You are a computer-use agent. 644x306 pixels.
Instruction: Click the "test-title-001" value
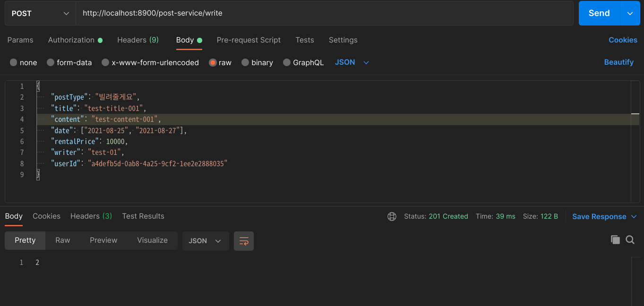point(113,108)
